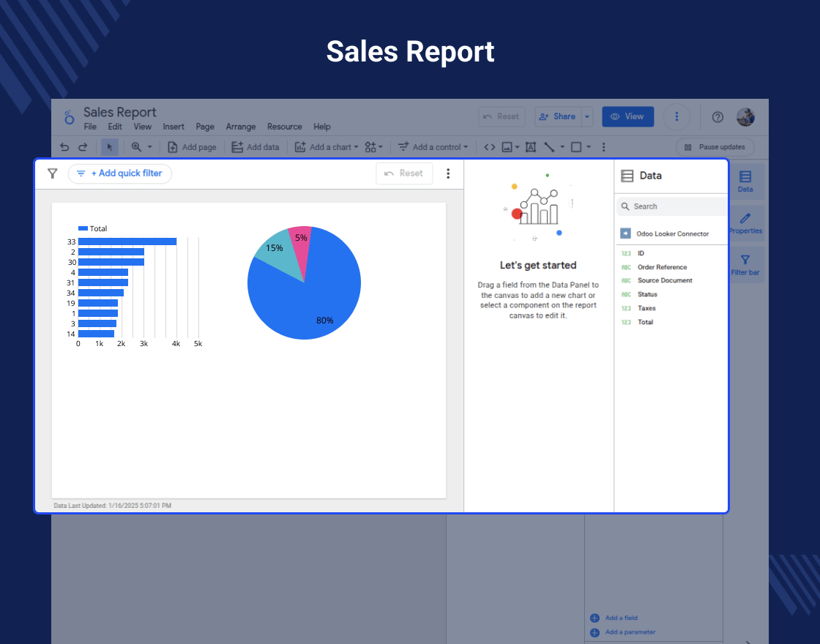Screen dimensions: 820x644
Task: Toggle Pause updates button
Action: point(715,147)
